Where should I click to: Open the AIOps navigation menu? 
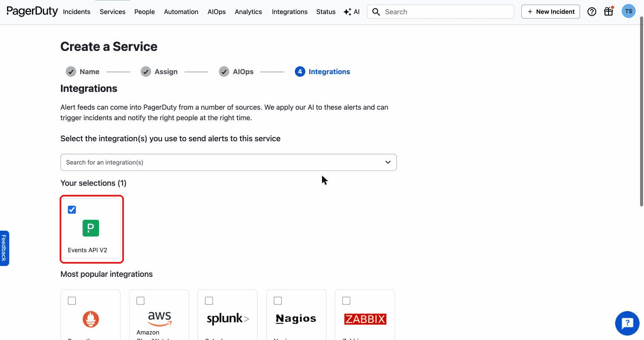coord(217,12)
